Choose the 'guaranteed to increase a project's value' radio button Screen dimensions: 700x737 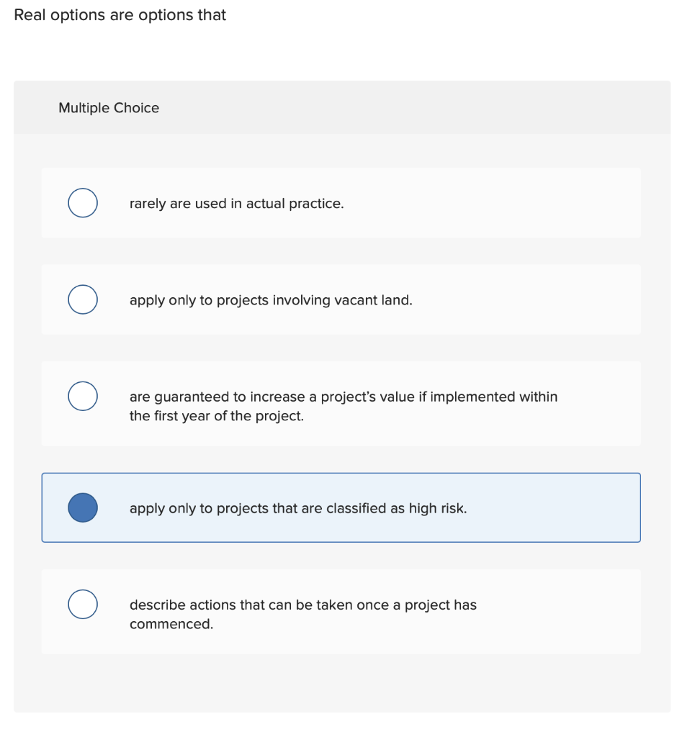pyautogui.click(x=82, y=396)
